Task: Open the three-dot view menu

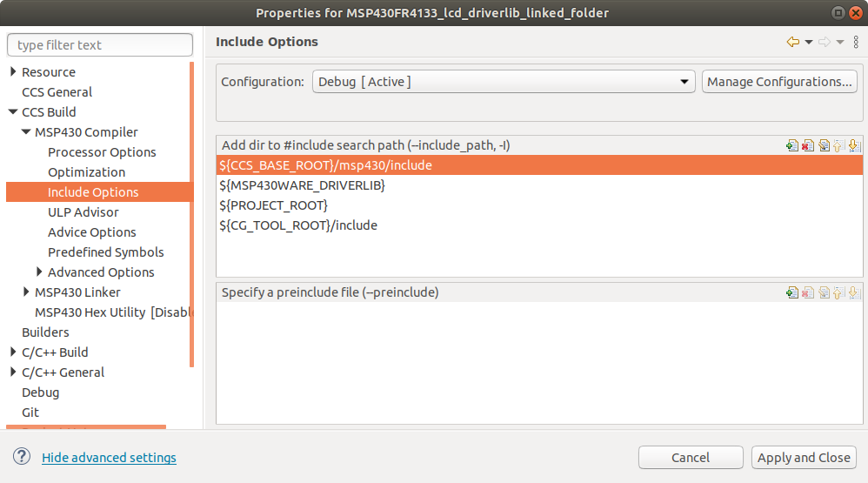Action: pos(856,42)
